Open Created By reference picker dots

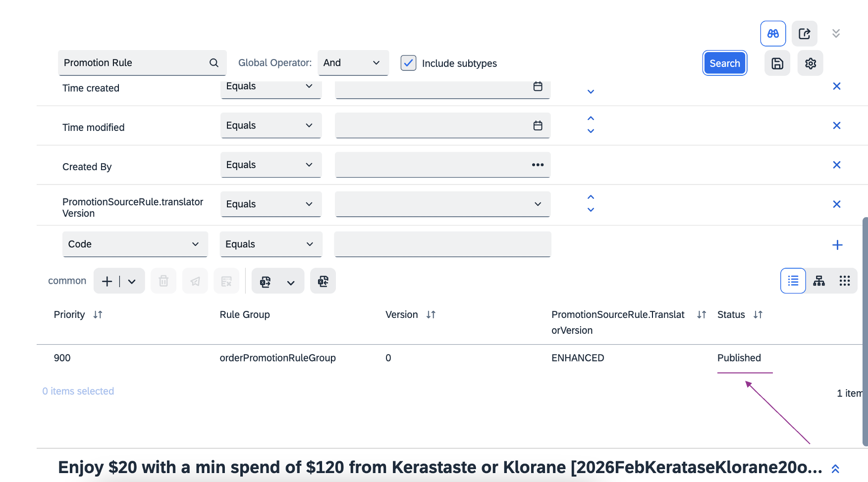click(x=538, y=165)
